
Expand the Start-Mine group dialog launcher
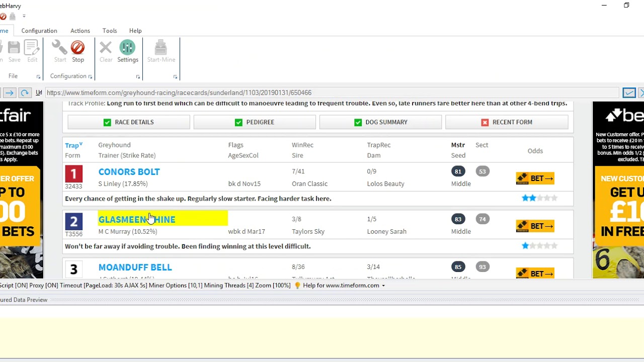pos(175,77)
